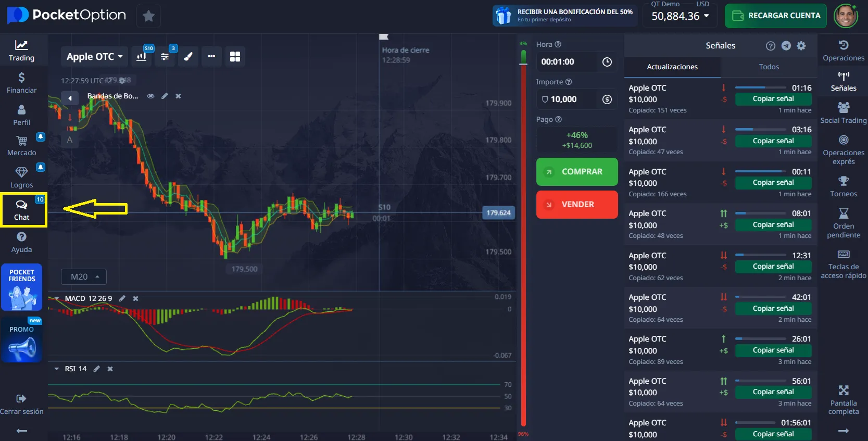868x441 pixels.
Task: Open M20 timeframe dropdown
Action: (84, 276)
